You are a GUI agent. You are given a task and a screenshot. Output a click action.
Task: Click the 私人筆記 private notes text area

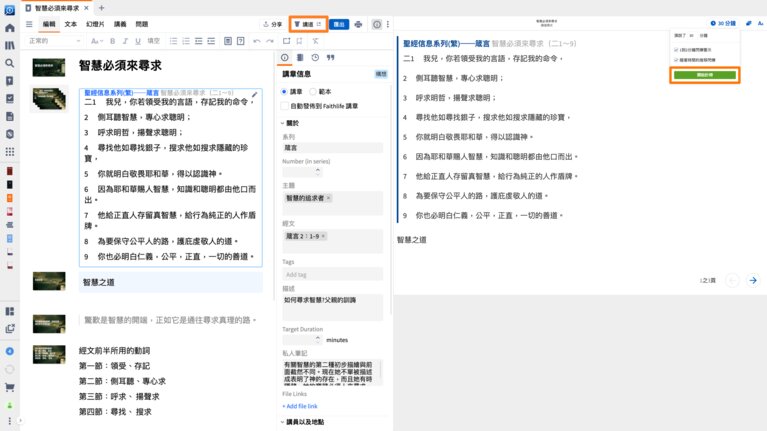pyautogui.click(x=333, y=373)
